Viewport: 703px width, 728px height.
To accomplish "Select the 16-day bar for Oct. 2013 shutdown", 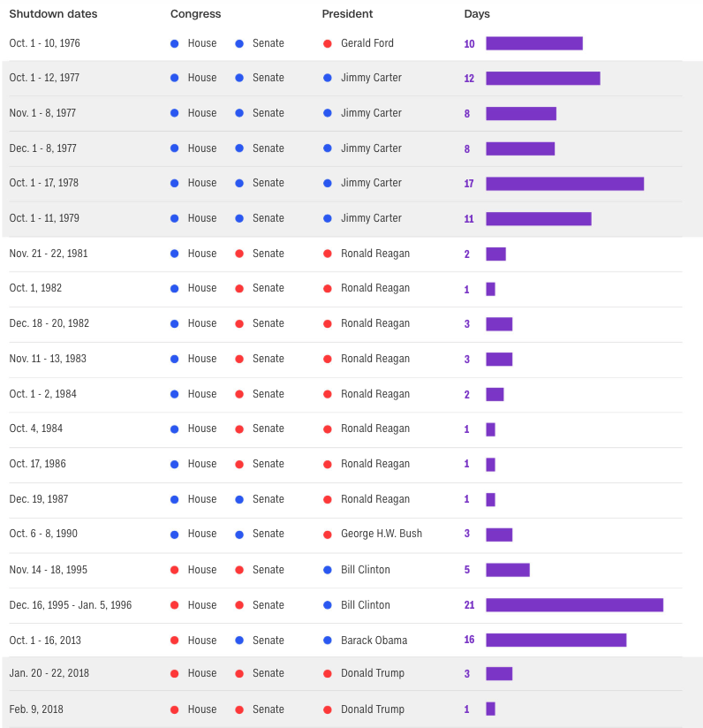I will (x=556, y=640).
